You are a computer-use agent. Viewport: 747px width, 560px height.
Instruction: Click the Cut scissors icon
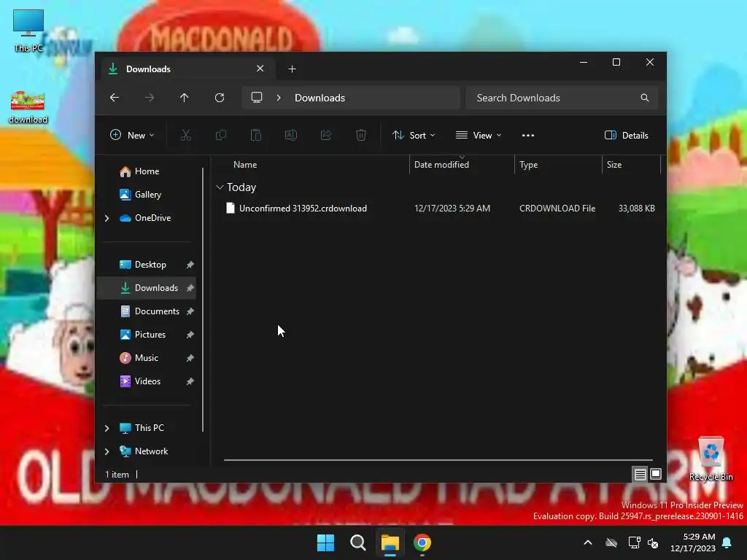[186, 135]
